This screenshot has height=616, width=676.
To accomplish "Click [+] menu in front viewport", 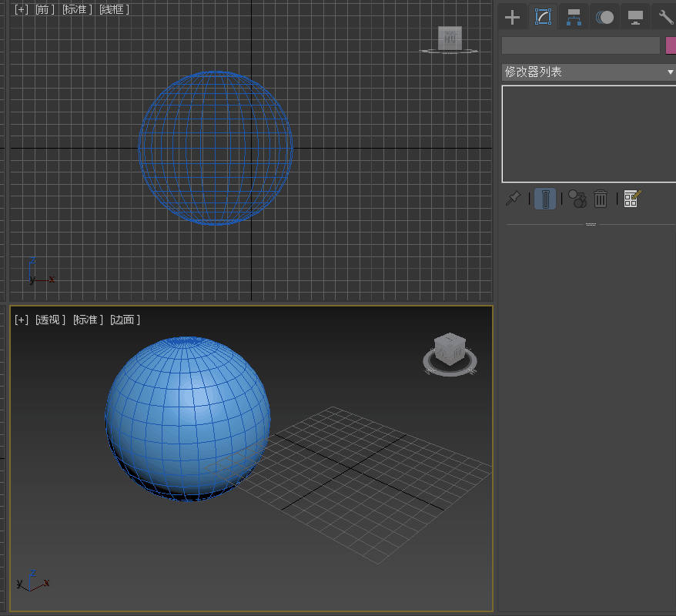I will [x=21, y=9].
